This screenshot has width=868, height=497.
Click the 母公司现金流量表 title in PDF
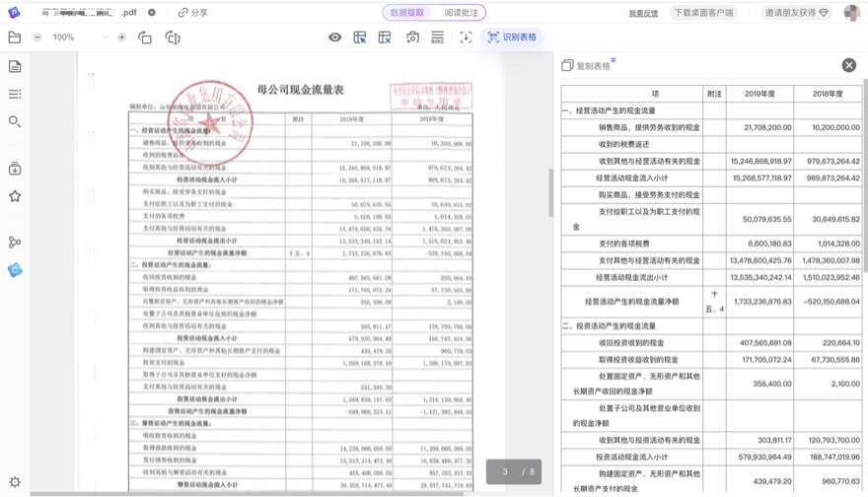(301, 90)
